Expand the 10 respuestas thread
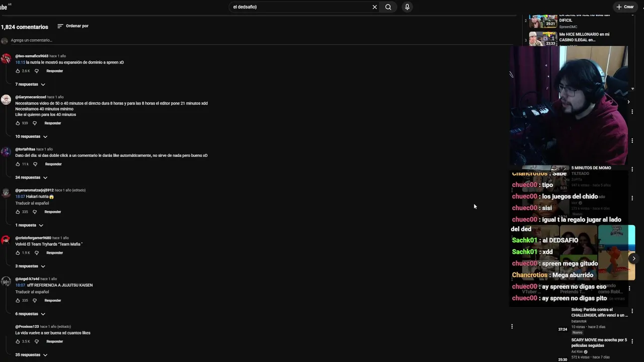Viewport: 644px width, 362px height. pyautogui.click(x=31, y=137)
